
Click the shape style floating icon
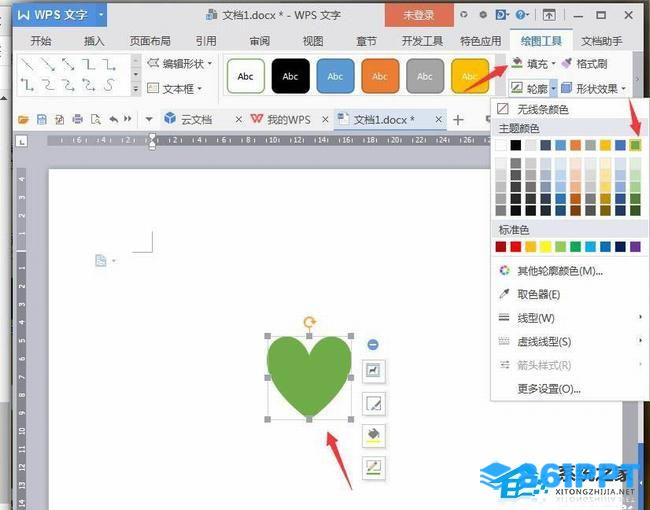click(374, 403)
